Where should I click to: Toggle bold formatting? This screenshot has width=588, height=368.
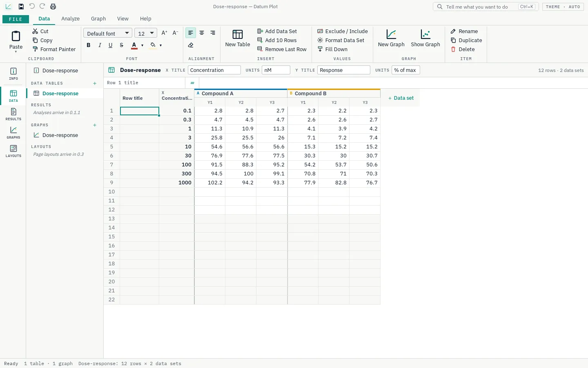pos(89,45)
